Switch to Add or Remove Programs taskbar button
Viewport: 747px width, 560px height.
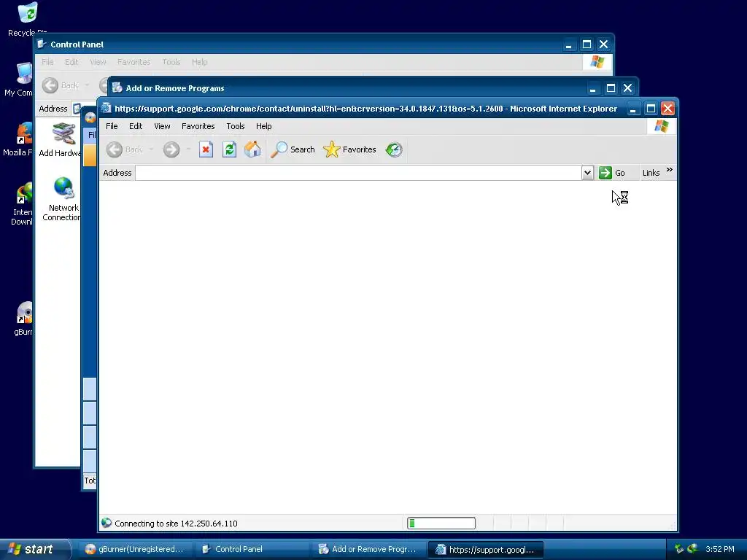pyautogui.click(x=368, y=549)
